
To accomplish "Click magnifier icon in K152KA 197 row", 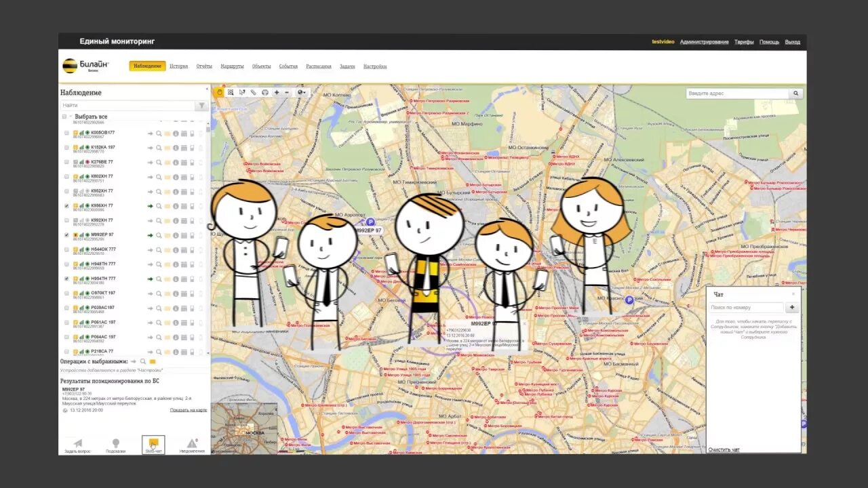I will pos(159,148).
